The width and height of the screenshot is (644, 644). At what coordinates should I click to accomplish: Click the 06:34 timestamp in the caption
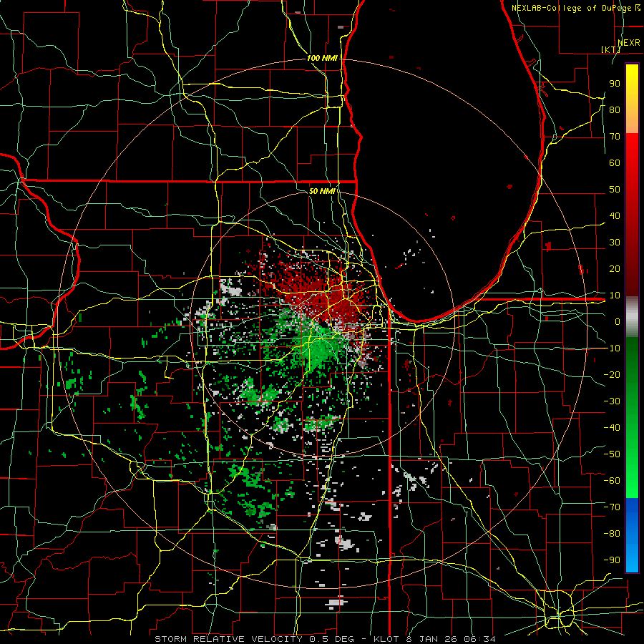click(479, 639)
